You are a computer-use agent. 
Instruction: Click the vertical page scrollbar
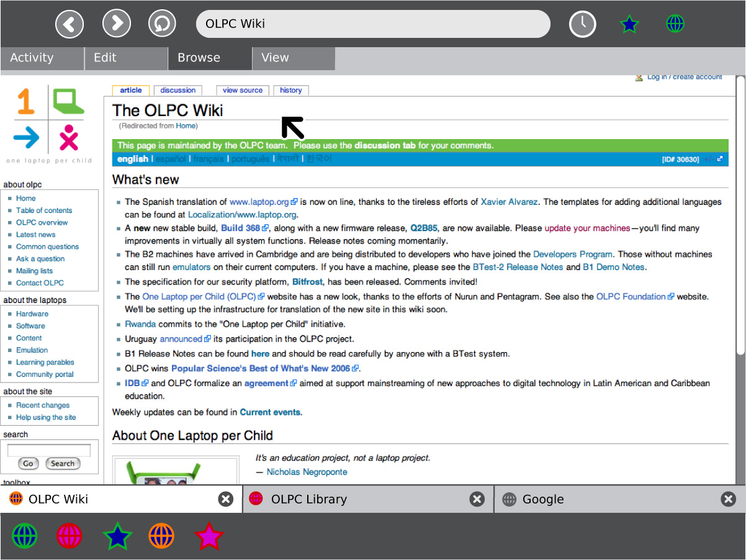click(x=740, y=217)
